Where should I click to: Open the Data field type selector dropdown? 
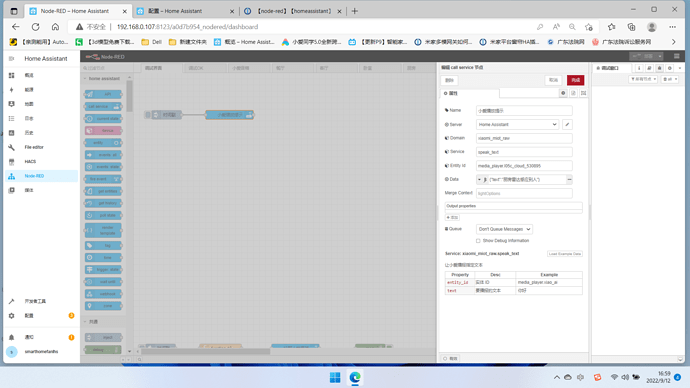tap(479, 179)
